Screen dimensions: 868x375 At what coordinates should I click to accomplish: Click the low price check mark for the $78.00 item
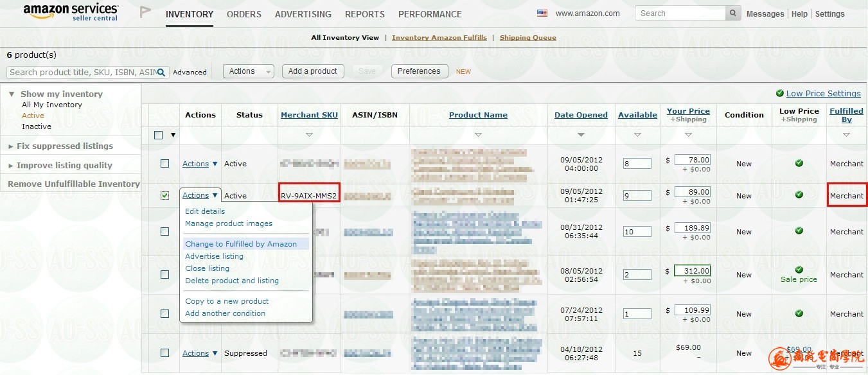tap(799, 163)
